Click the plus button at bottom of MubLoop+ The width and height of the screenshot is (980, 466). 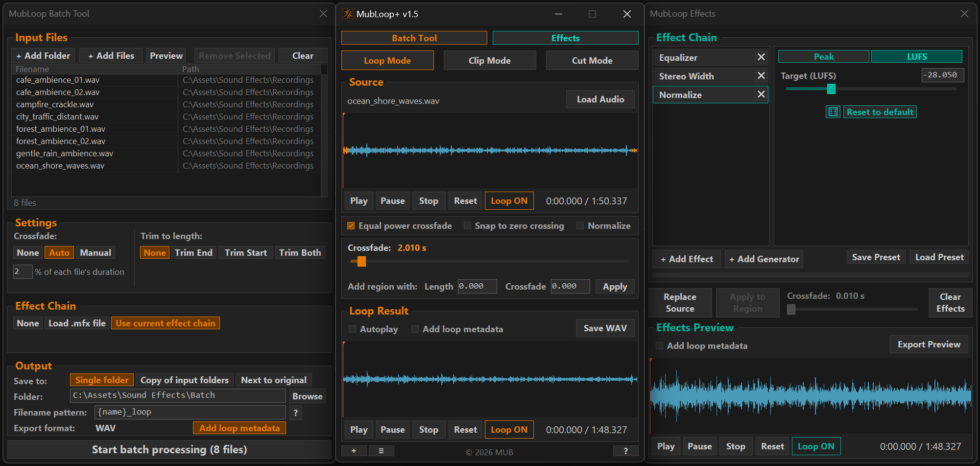click(354, 451)
